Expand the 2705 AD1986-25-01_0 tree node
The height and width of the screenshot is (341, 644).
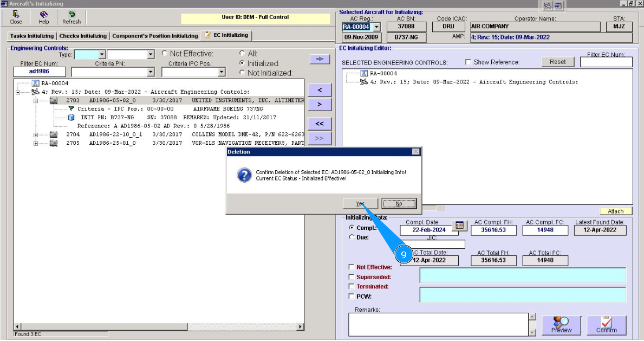(36, 144)
